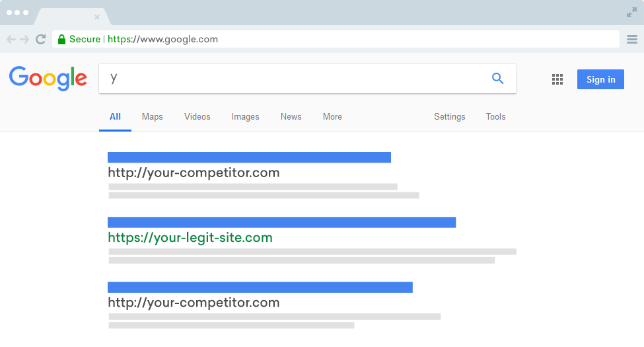Viewport: 644px width, 347px height.
Task: Select the Videos results tab
Action: (x=197, y=117)
